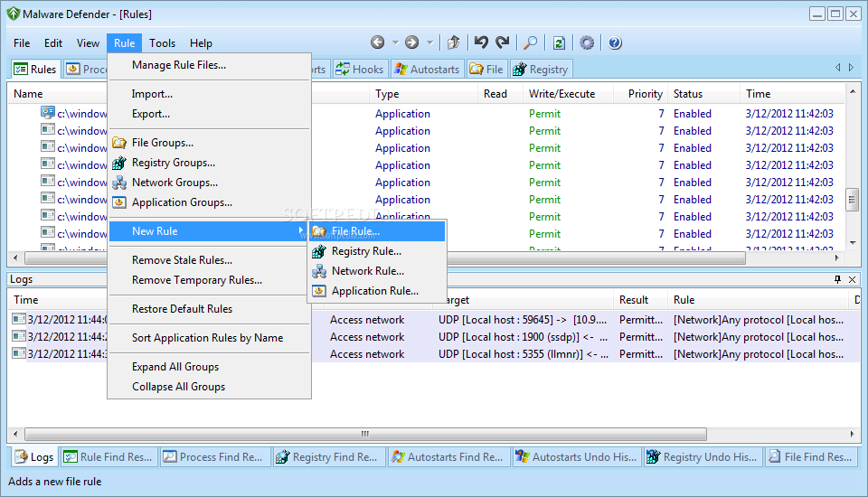Image resolution: width=868 pixels, height=497 pixels.
Task: Close the Logs panel with X icon
Action: [x=853, y=279]
